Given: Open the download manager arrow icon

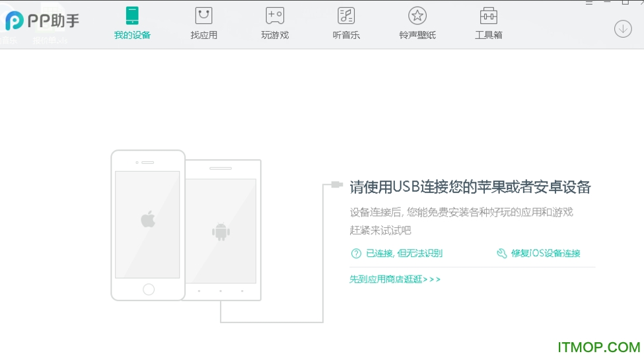Looking at the screenshot, I should click(x=623, y=28).
